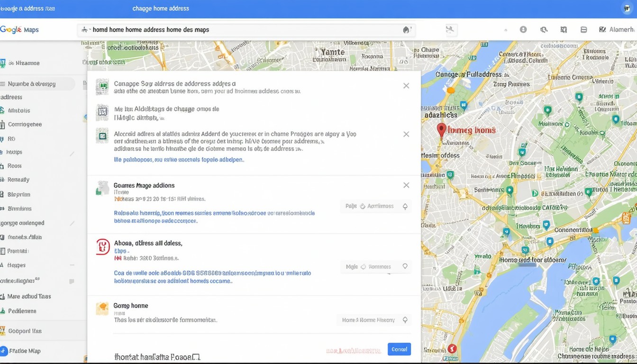Click the orange marker near "Canage Fulladdress"

point(450,90)
